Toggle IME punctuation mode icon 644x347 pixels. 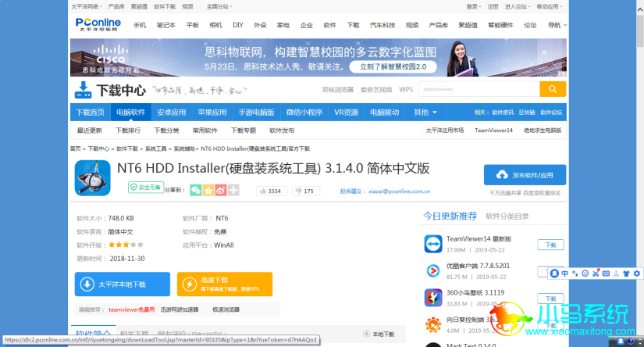coord(575,274)
